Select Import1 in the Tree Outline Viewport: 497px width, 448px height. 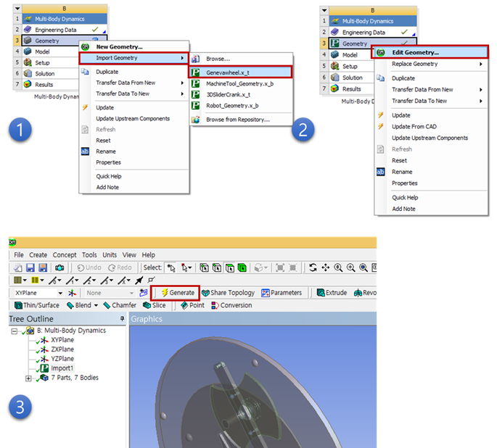(x=62, y=368)
